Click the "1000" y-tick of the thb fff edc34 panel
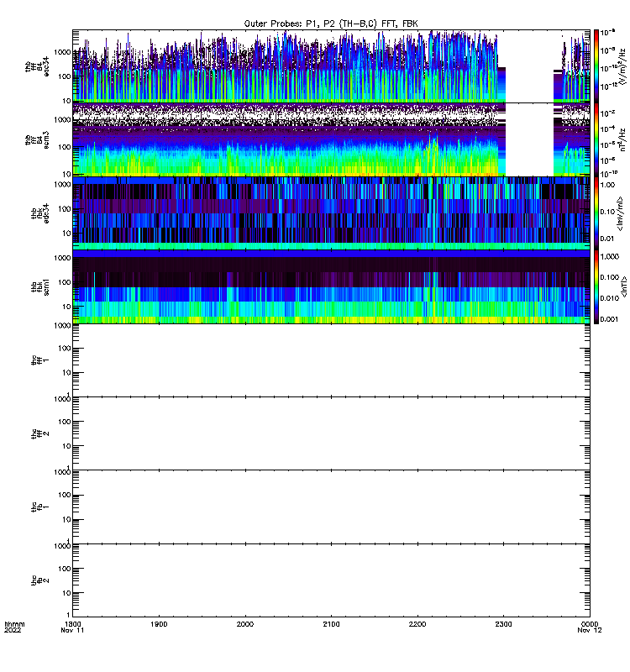 click(x=62, y=52)
